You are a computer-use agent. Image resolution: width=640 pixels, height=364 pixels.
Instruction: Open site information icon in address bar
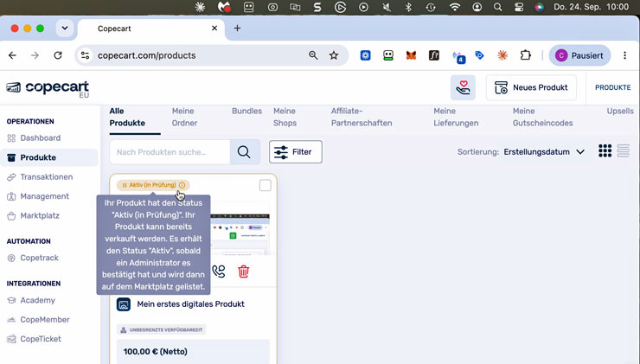tap(85, 55)
